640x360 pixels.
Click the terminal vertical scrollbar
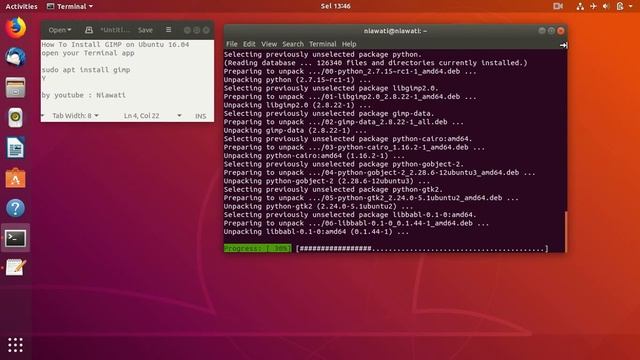coord(566,232)
